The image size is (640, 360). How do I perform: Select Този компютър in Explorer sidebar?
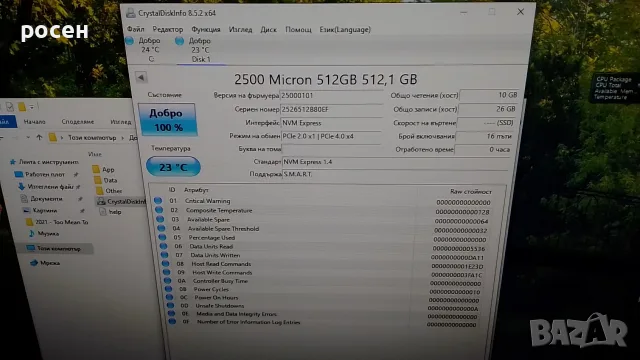54,248
